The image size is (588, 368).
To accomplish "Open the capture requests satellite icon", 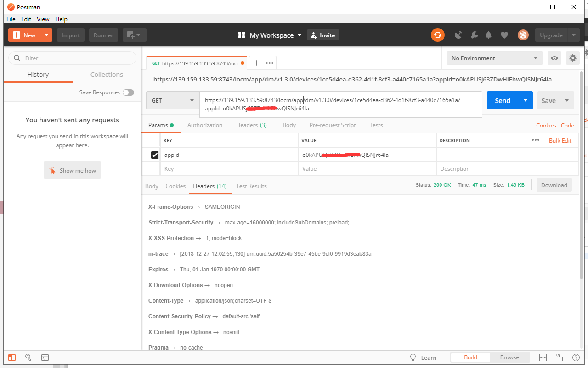I will click(x=458, y=35).
